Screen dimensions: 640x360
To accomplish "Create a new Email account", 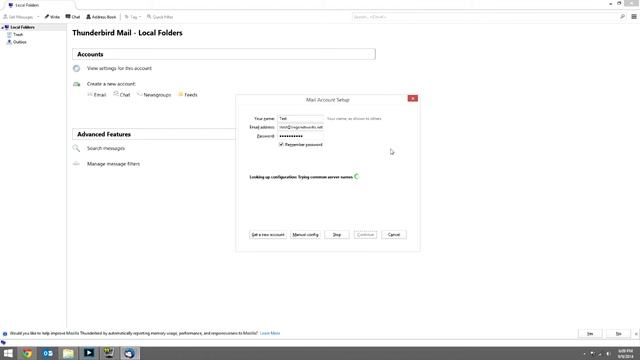I will coord(97,95).
